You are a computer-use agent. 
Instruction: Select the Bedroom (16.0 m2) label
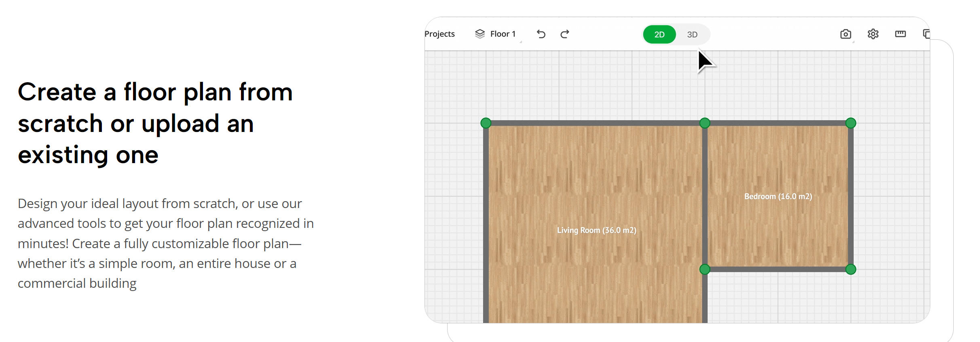(x=778, y=197)
